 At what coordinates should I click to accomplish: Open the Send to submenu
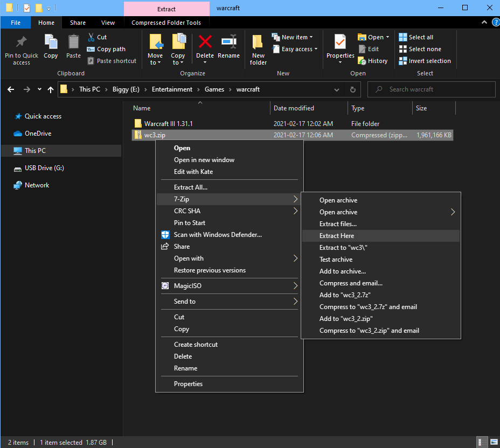click(230, 302)
